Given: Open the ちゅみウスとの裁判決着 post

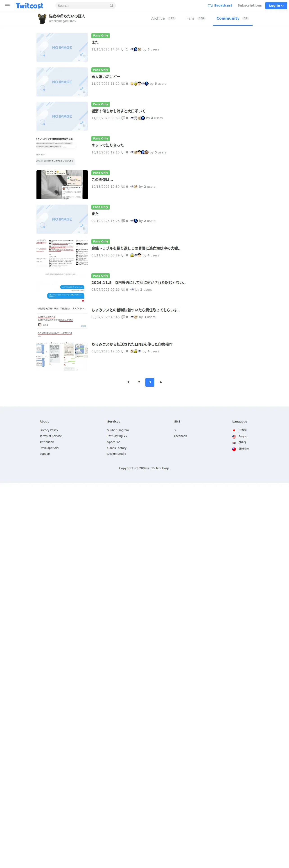Looking at the screenshot, I should [135, 310].
